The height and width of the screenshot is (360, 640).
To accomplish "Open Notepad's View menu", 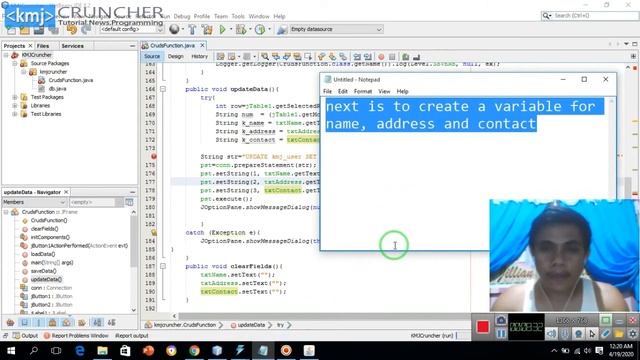I will coord(384,91).
